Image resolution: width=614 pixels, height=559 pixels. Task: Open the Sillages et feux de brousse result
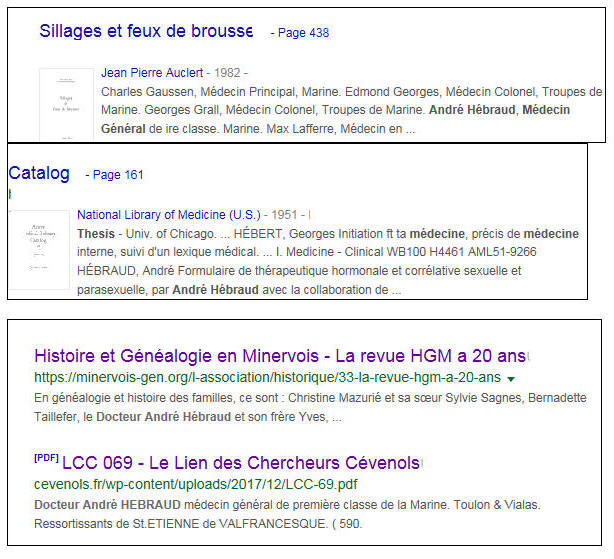coord(145,31)
